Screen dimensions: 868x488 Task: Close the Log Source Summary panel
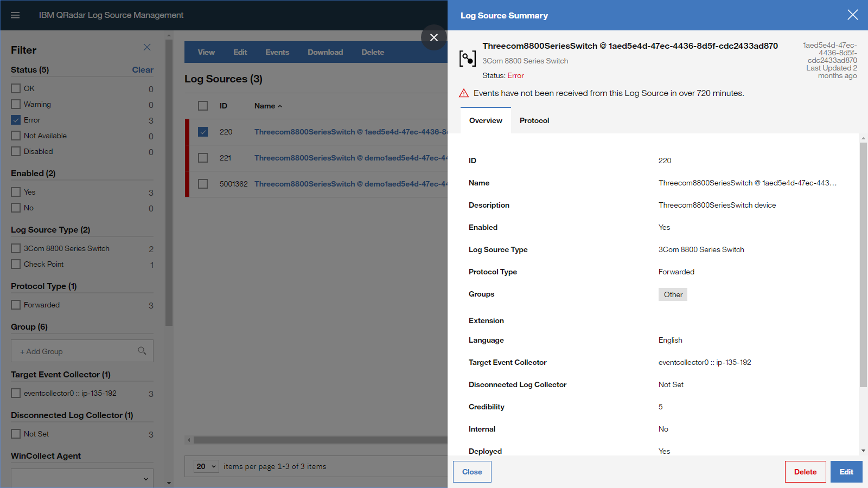pos(853,15)
